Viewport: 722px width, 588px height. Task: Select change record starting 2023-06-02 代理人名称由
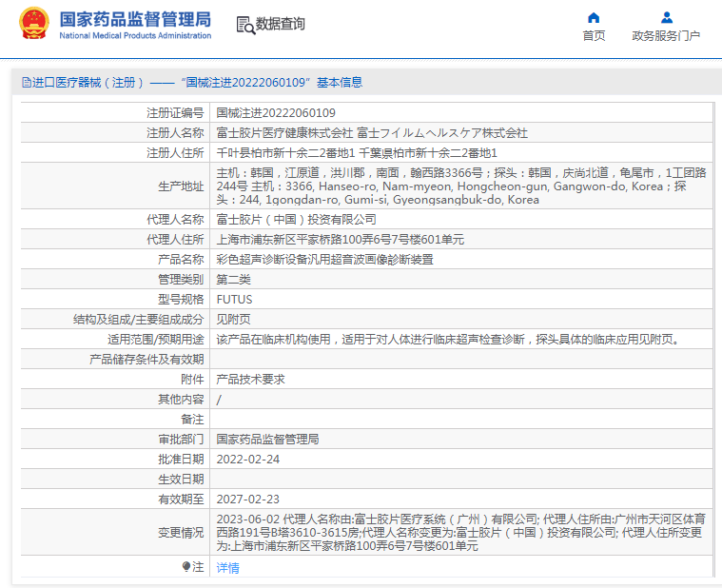461,533
